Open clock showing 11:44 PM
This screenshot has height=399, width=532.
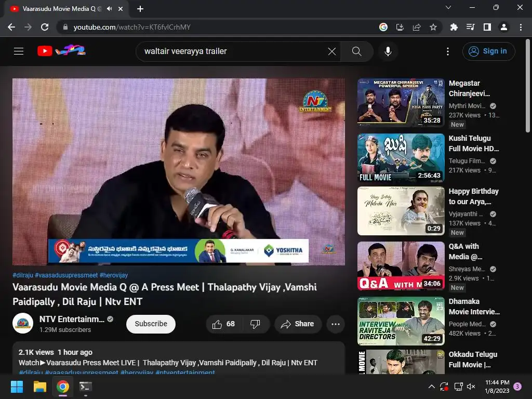pyautogui.click(x=497, y=387)
